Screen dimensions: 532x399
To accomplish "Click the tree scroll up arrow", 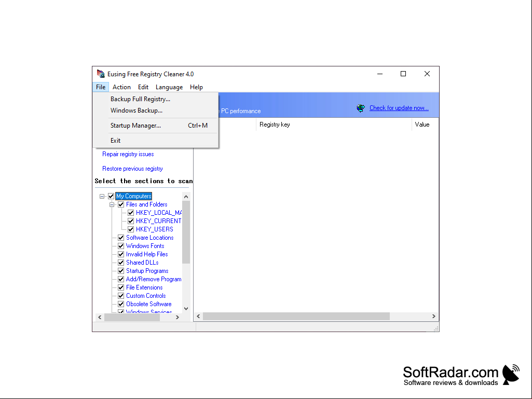I will pos(186,197).
